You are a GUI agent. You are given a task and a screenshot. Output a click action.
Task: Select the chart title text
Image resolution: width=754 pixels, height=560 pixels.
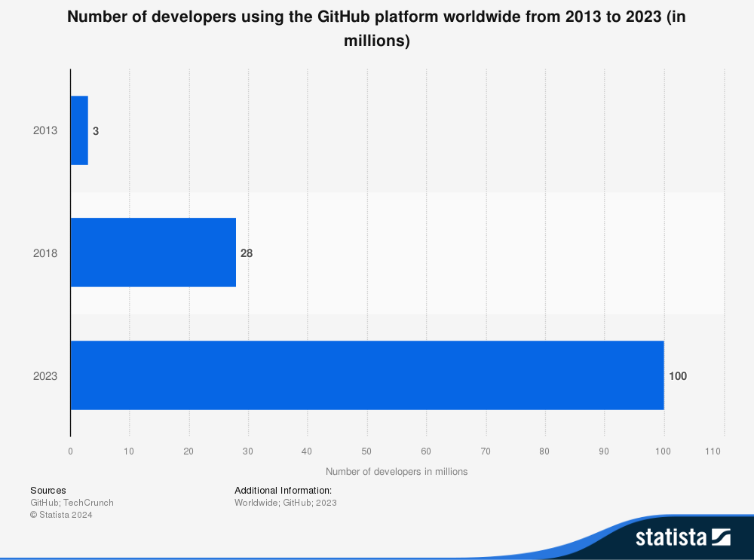click(376, 29)
